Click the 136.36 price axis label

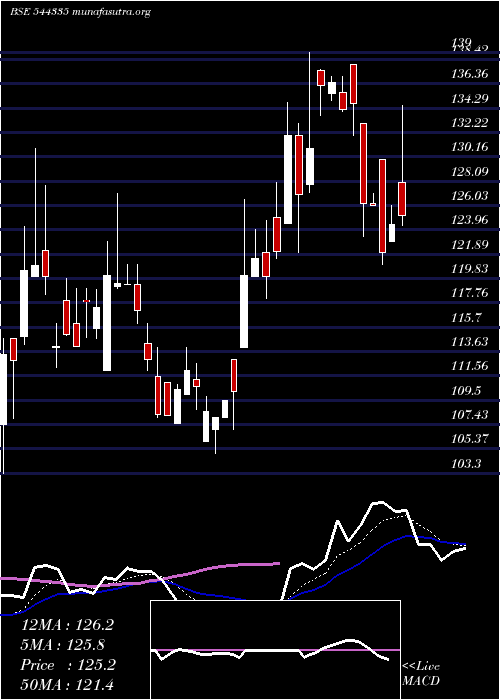[470, 74]
